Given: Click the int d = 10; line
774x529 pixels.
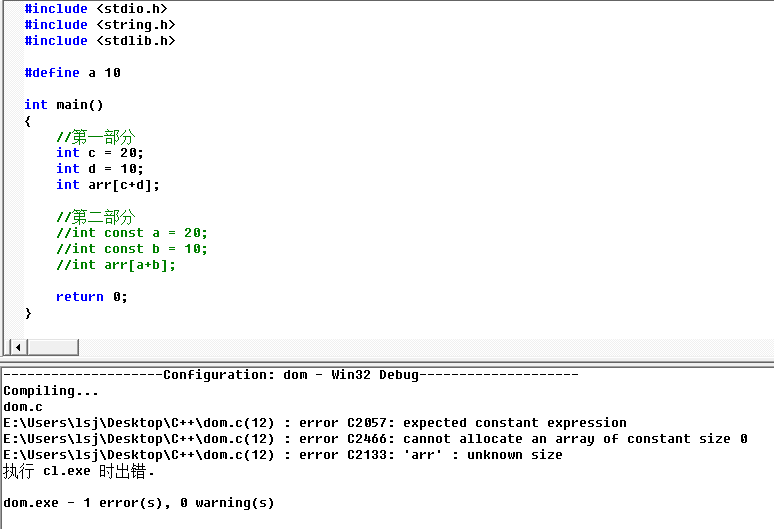Looking at the screenshot, I should 100,169.
